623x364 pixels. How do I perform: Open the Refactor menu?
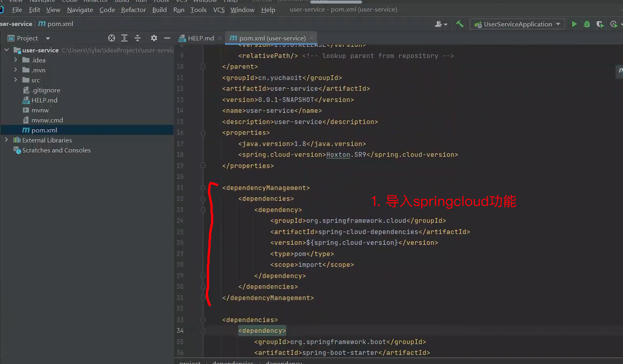point(133,10)
